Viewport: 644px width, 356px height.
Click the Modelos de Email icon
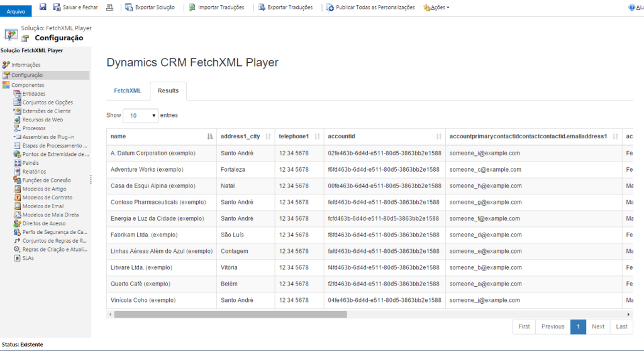click(17, 206)
